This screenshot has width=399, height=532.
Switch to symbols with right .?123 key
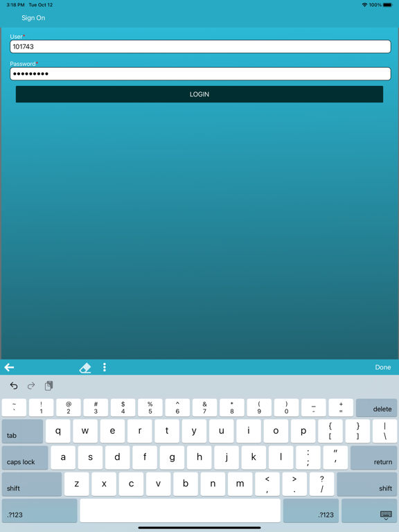[x=311, y=511]
